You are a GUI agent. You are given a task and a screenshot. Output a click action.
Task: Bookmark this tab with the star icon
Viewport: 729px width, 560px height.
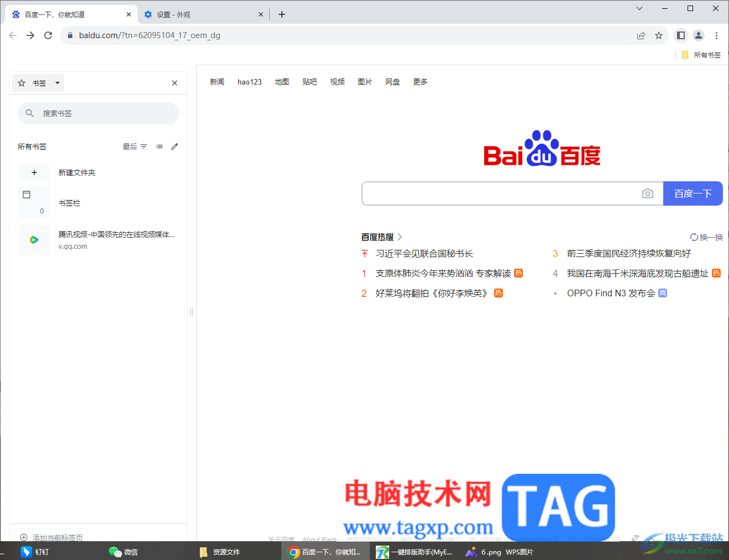point(659,35)
